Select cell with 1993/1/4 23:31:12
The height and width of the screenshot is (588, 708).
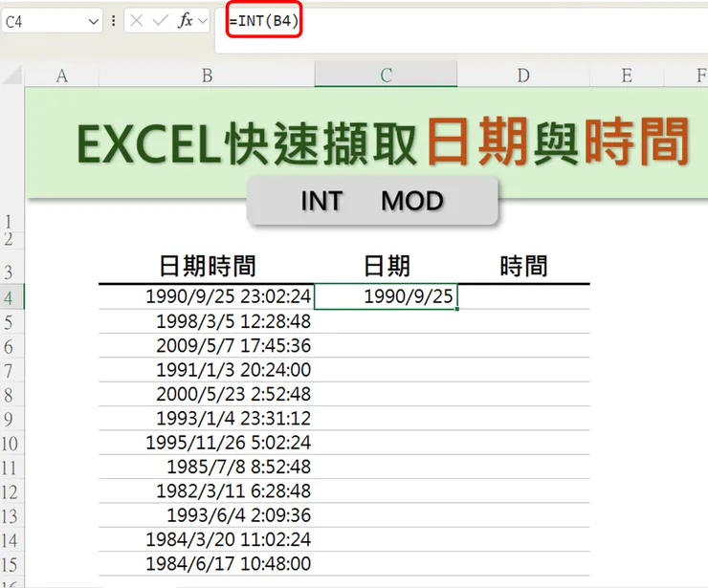207,419
